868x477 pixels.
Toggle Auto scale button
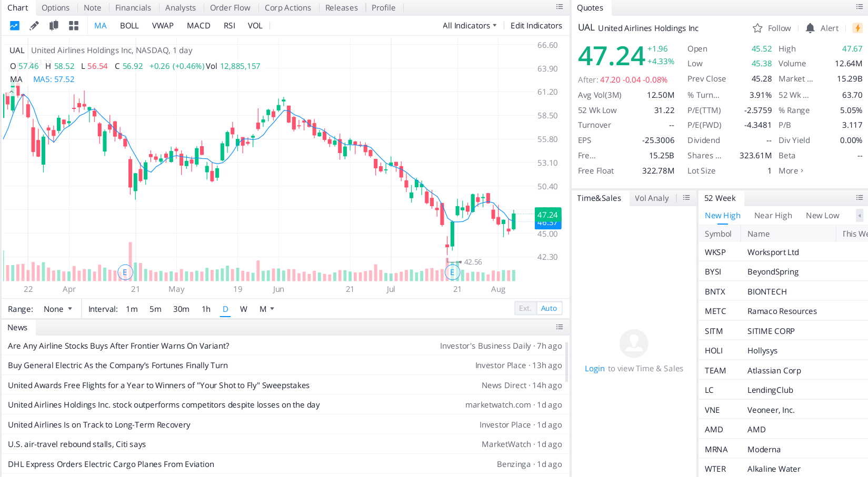pyautogui.click(x=549, y=308)
